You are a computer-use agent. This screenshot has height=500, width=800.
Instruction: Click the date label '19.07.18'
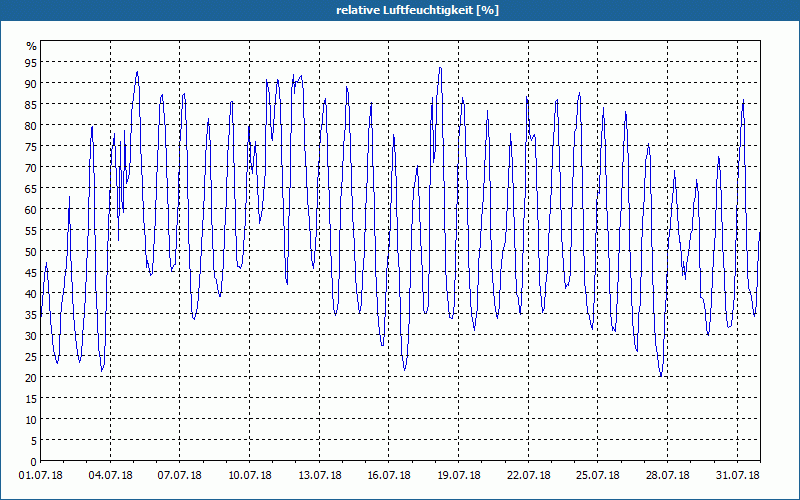tap(459, 476)
